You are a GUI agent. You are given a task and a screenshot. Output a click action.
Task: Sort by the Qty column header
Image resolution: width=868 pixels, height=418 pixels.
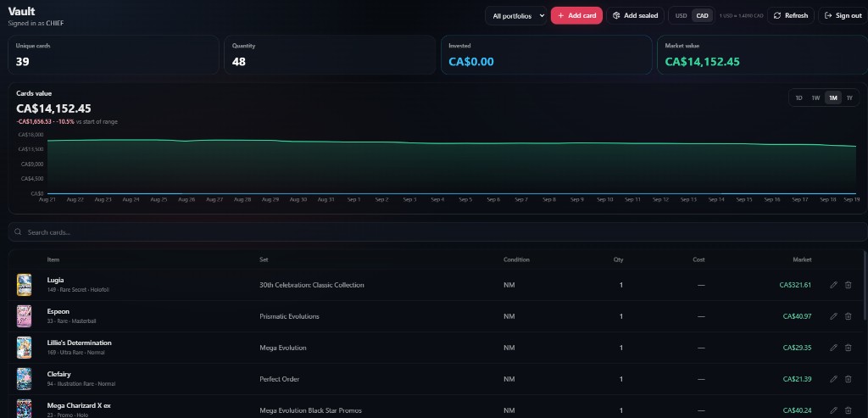[x=618, y=259]
